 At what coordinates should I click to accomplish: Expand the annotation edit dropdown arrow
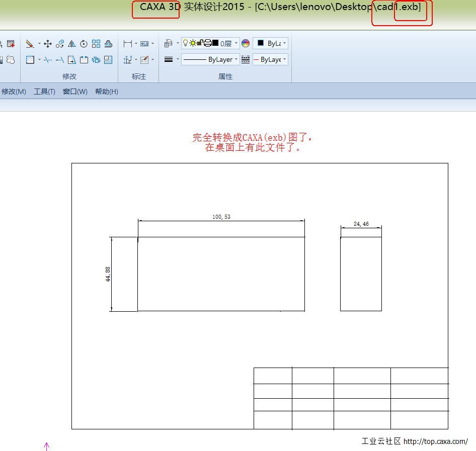pos(152,59)
